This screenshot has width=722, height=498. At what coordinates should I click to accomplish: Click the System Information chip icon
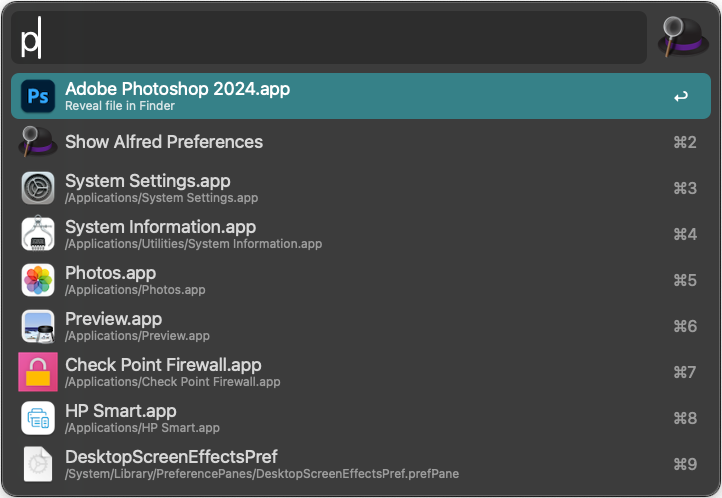click(38, 233)
